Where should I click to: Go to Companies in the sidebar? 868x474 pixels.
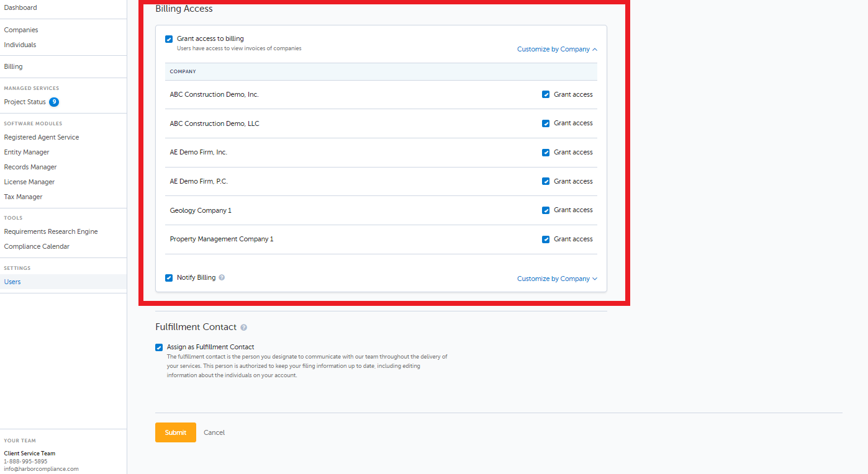(21, 30)
